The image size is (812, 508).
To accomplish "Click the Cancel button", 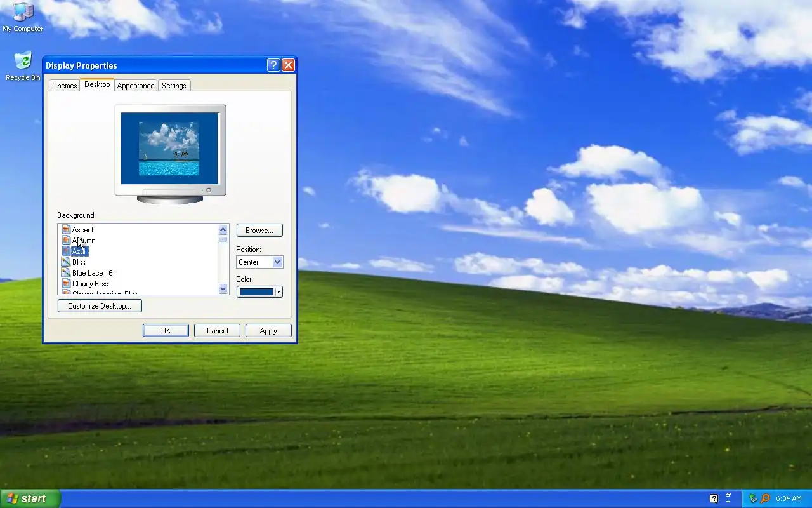I will click(x=217, y=331).
